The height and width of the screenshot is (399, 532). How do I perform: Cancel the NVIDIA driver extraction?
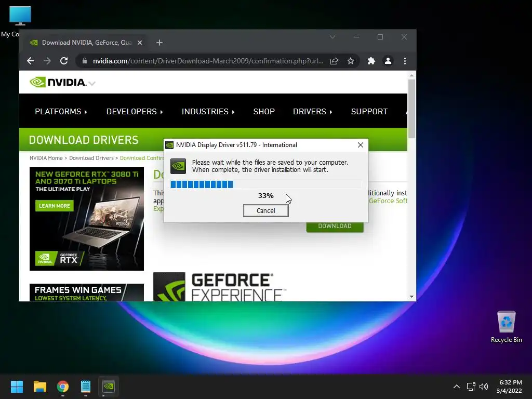(265, 210)
